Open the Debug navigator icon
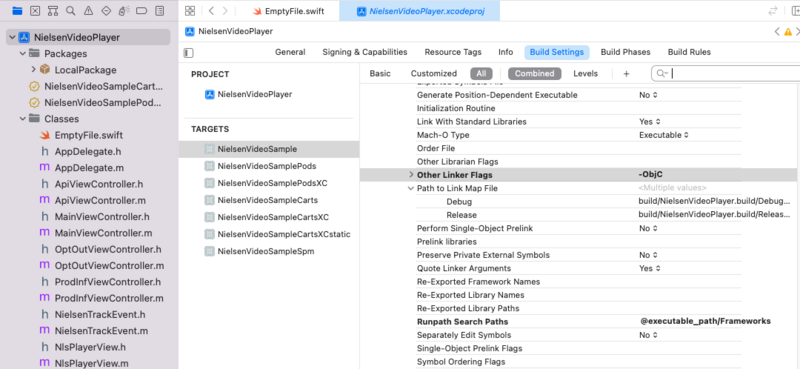This screenshot has width=800, height=369. tap(124, 10)
